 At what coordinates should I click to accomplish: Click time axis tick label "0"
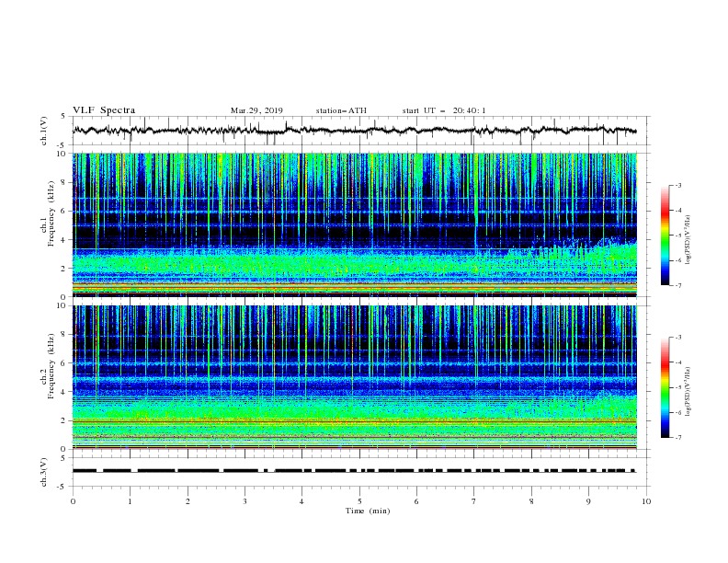pyautogui.click(x=73, y=501)
